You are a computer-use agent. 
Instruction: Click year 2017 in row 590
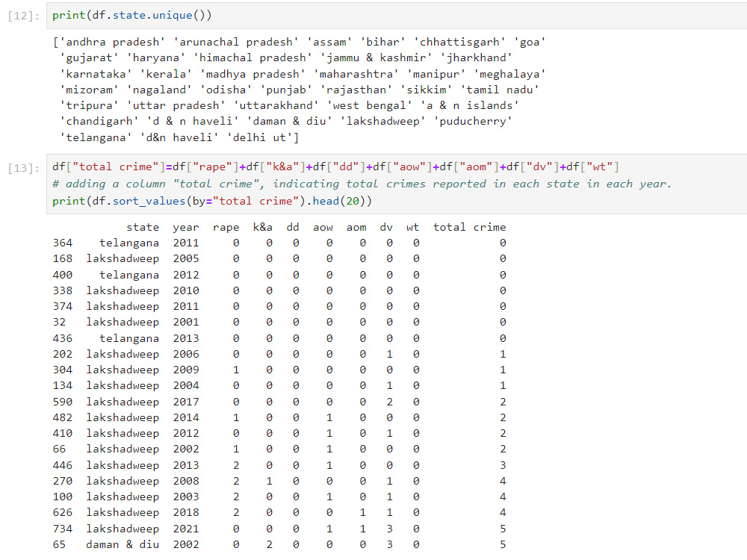tap(186, 402)
